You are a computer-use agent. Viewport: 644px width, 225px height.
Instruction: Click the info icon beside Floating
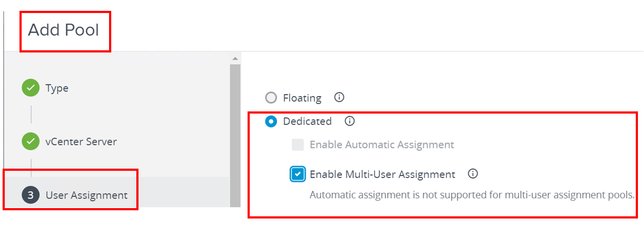pos(339,98)
